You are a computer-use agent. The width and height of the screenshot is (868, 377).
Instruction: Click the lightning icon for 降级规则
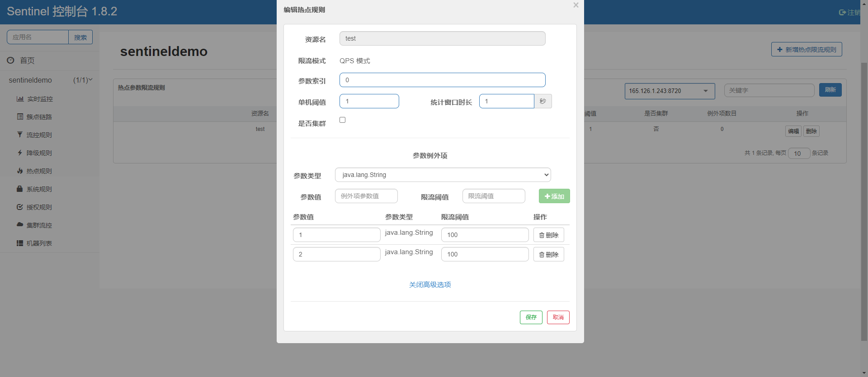pos(20,153)
